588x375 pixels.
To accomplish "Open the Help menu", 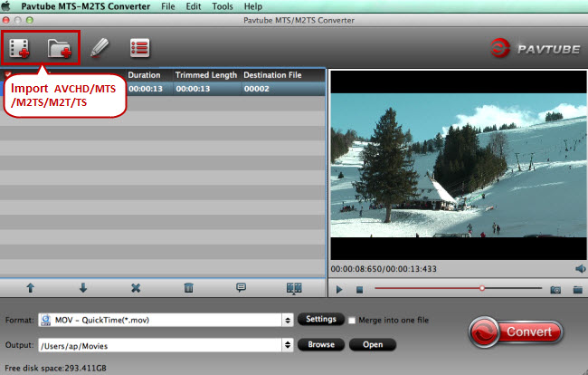I will pos(253,6).
